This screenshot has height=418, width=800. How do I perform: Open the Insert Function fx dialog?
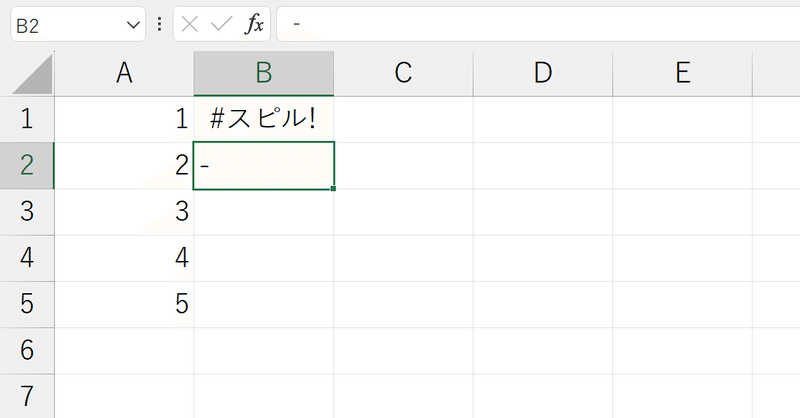coord(254,24)
